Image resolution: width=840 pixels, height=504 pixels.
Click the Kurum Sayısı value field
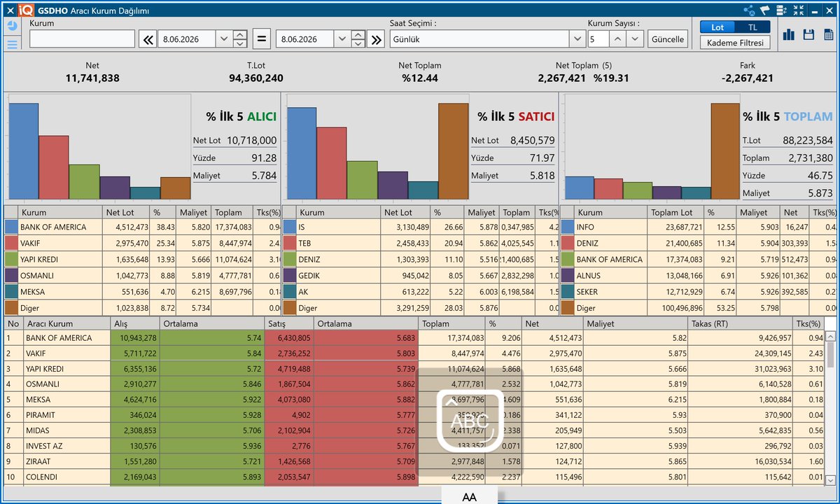[x=598, y=39]
